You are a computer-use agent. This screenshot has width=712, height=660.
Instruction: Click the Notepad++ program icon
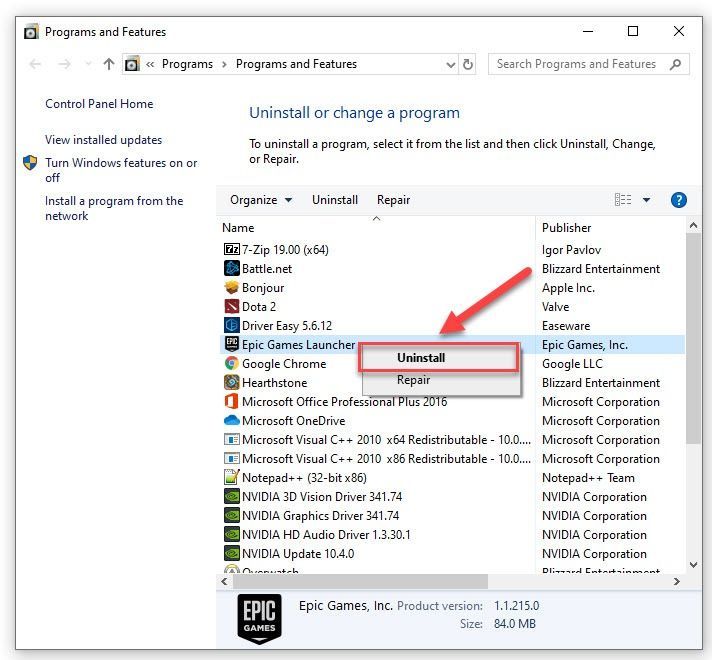click(232, 477)
